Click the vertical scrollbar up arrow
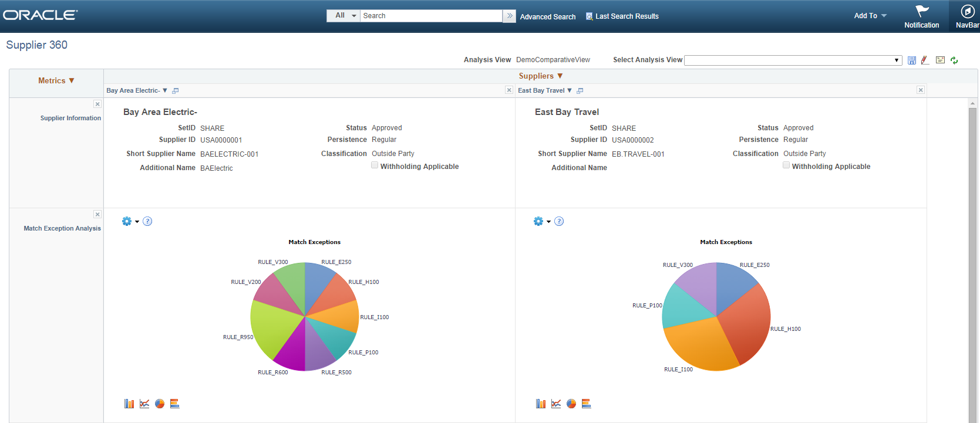This screenshot has width=980, height=423. point(972,103)
